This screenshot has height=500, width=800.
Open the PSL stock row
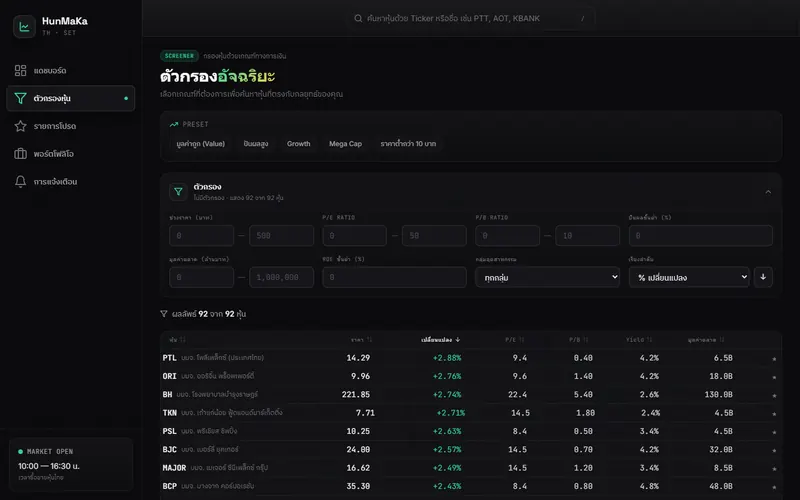(471, 432)
